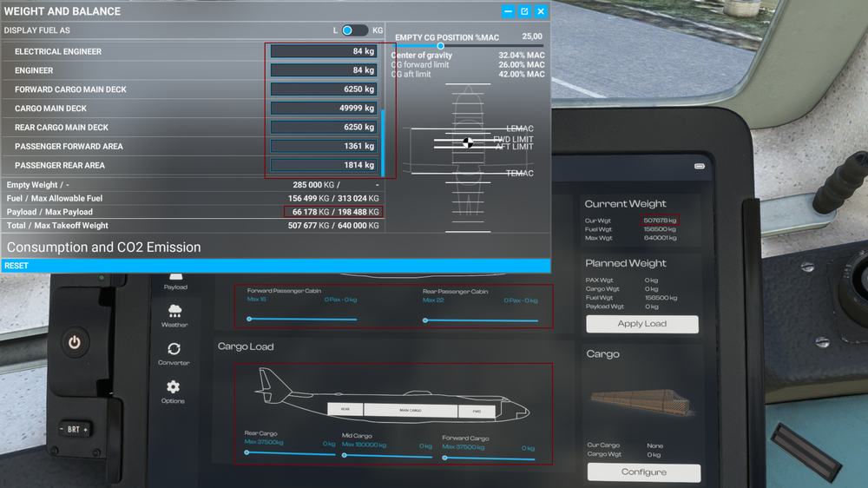Toggle fuel display between L and KG
The width and height of the screenshot is (868, 488).
[352, 30]
